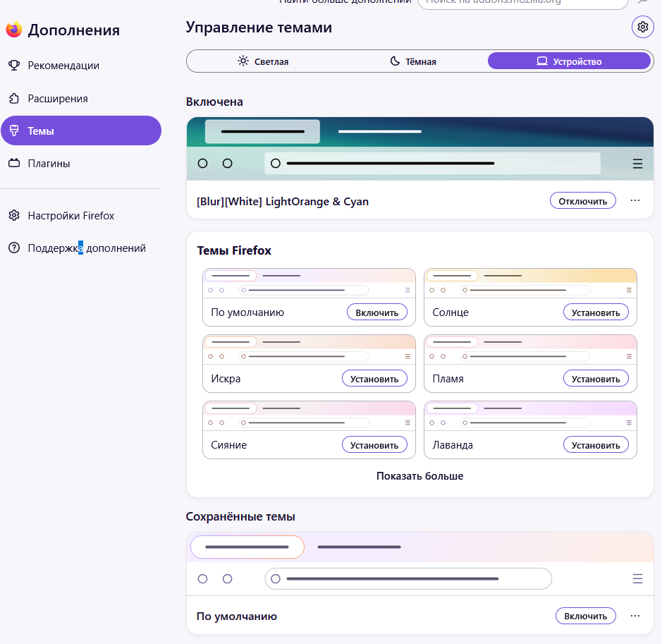The height and width of the screenshot is (644, 662).
Task: Click the Искра theme preview thumbnail
Action: (309, 350)
